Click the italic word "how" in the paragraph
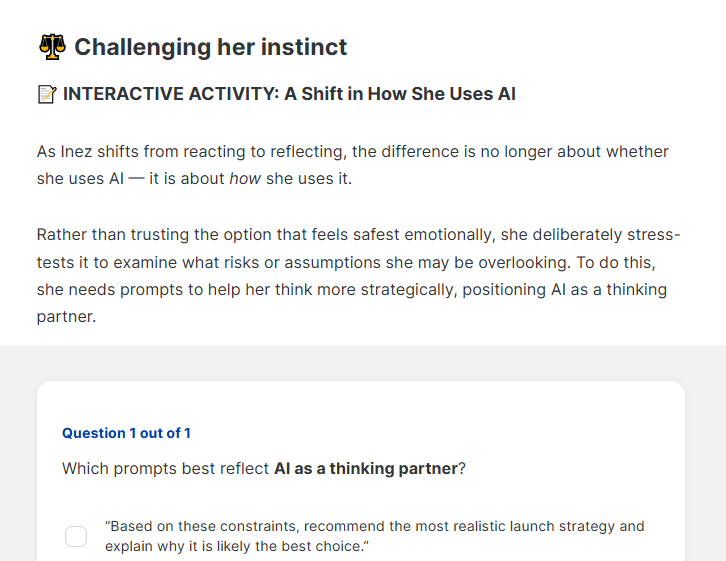The image size is (726, 561). tap(245, 179)
